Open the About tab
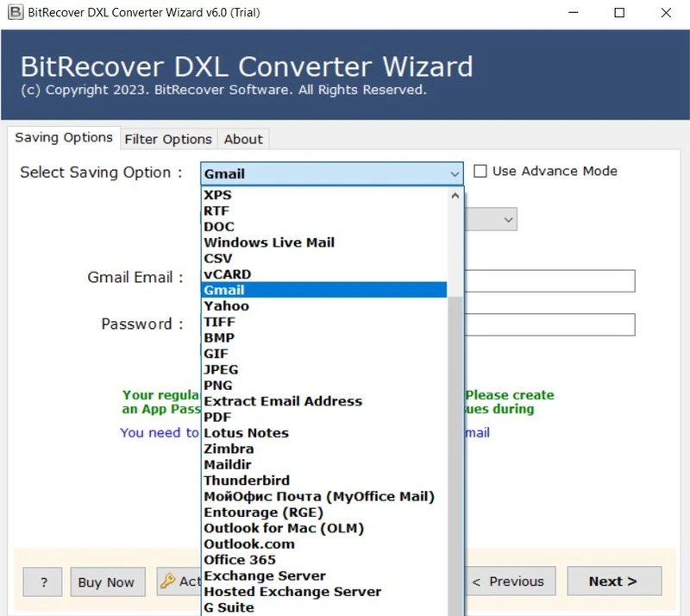The image size is (690, 616). [x=243, y=139]
